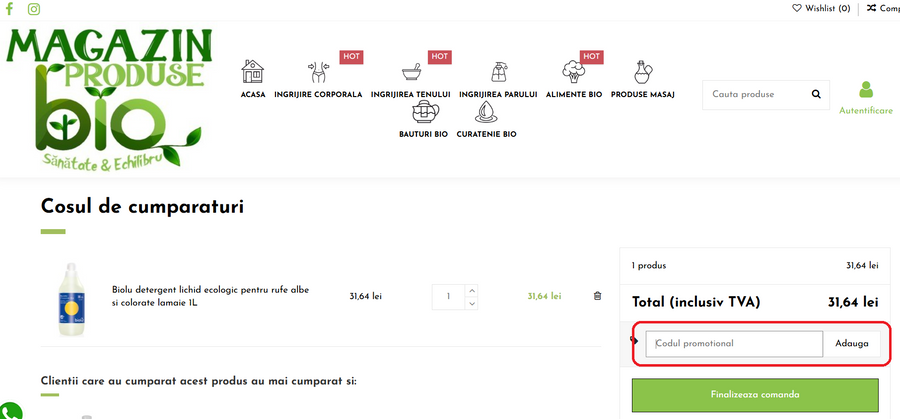
Task: Decrease product quantity with down arrow
Action: coord(472,303)
